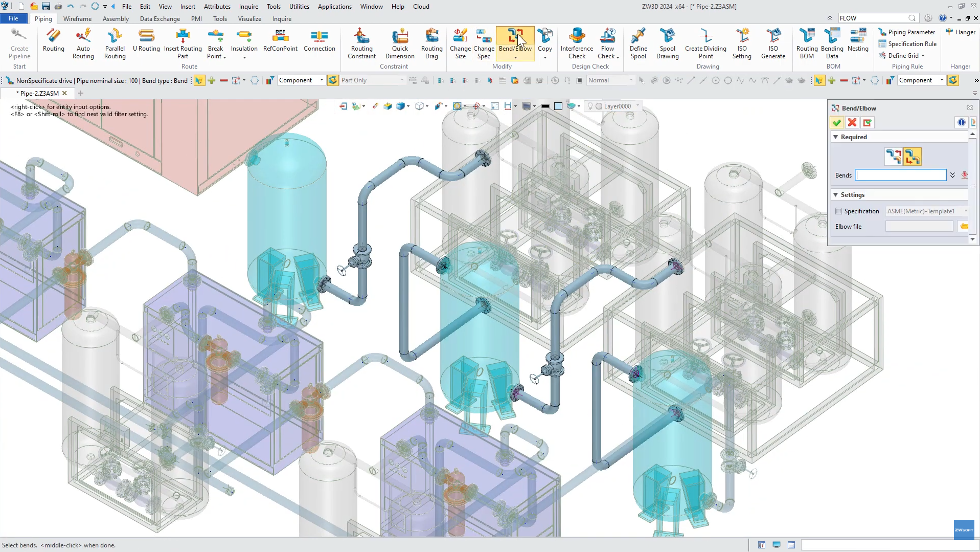Click the black color swatch in view toolbar
Image resolution: width=980 pixels, height=552 pixels.
545,106
